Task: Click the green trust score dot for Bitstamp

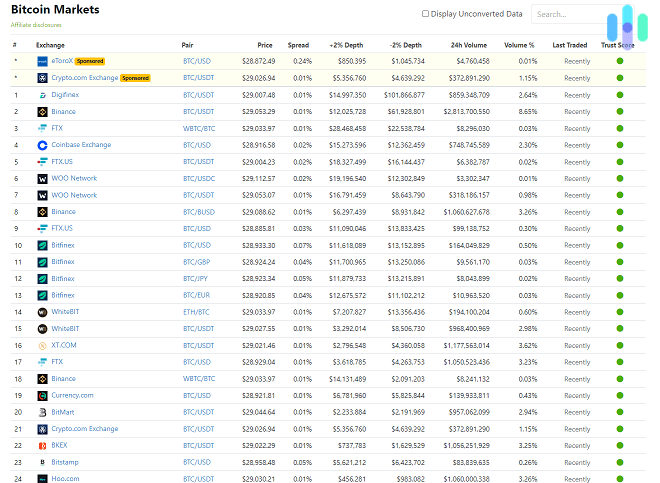Action: 619,462
